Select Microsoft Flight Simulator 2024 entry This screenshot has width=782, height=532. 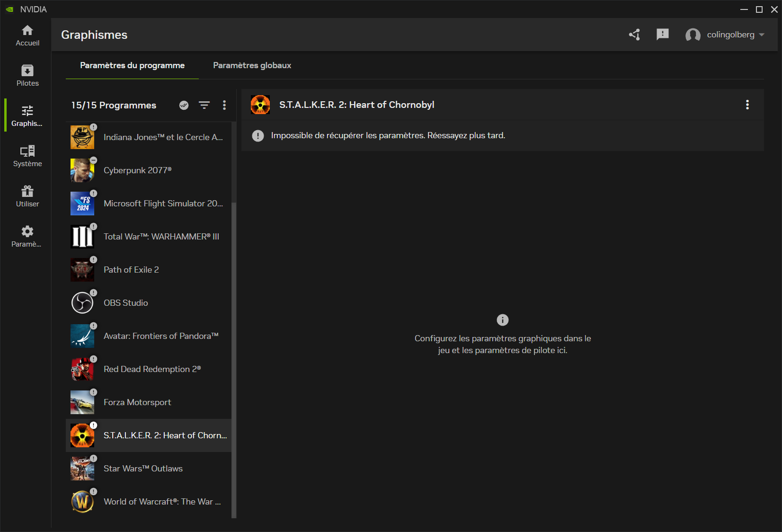(x=149, y=204)
